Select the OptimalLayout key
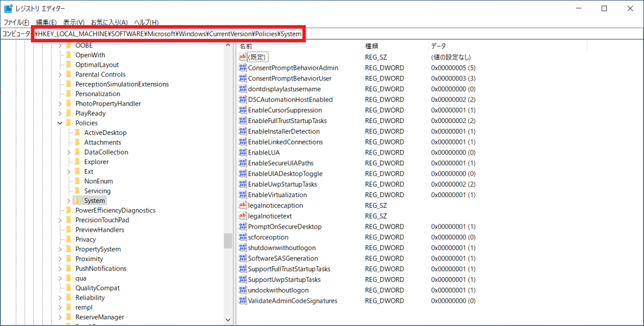644x326 pixels. (x=97, y=65)
